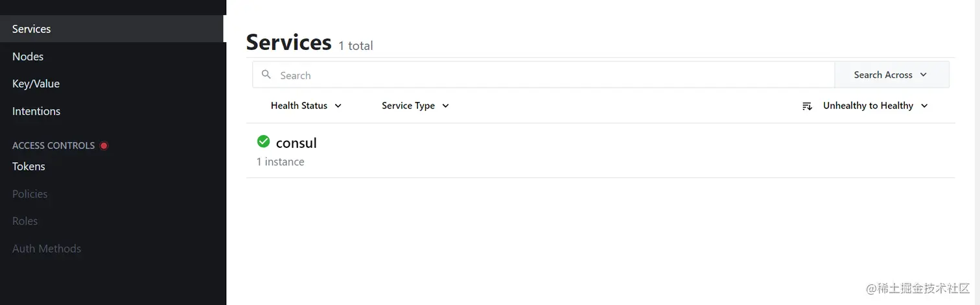Click the sort order icon

click(807, 106)
